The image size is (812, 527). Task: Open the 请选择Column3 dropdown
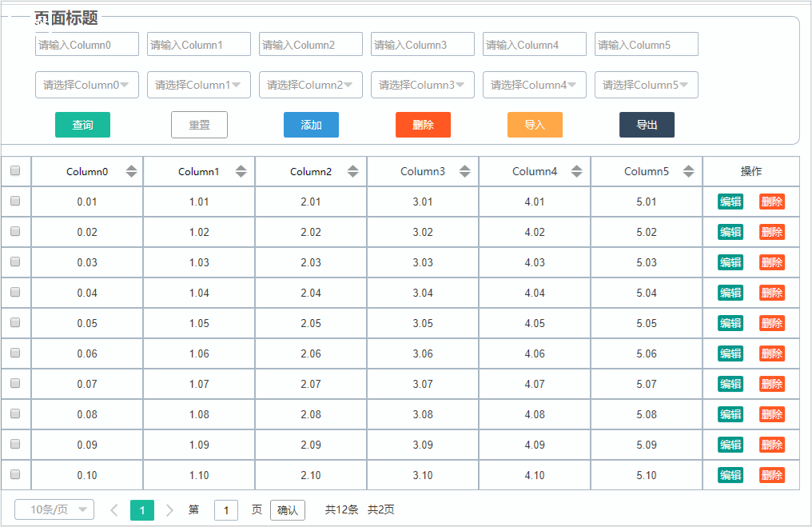pos(423,85)
